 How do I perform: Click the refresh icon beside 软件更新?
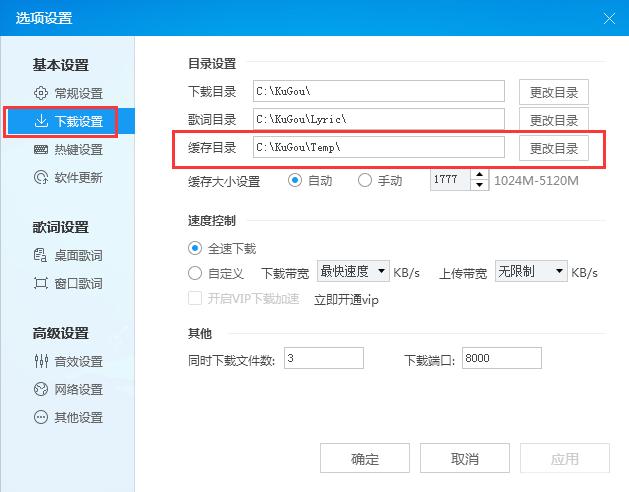[41, 177]
